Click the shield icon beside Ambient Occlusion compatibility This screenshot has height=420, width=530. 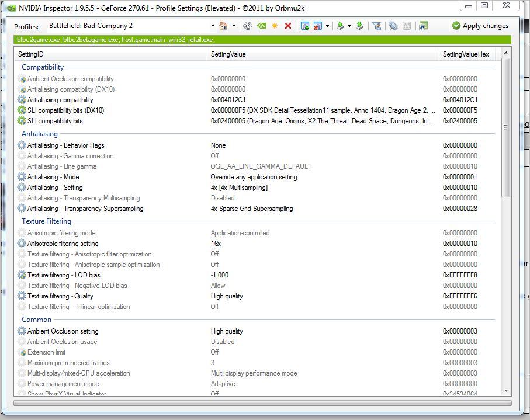click(22, 79)
